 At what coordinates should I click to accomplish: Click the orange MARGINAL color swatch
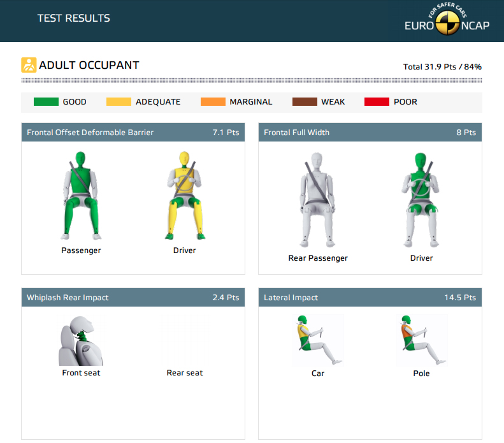pos(212,102)
